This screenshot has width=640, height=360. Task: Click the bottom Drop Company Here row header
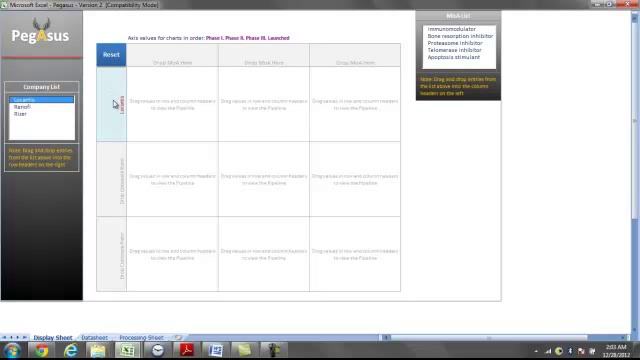pos(111,254)
